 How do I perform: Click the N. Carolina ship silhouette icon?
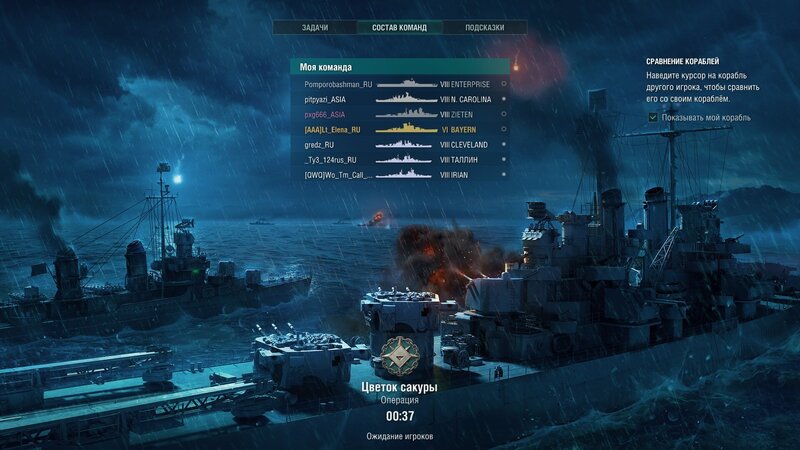point(406,99)
